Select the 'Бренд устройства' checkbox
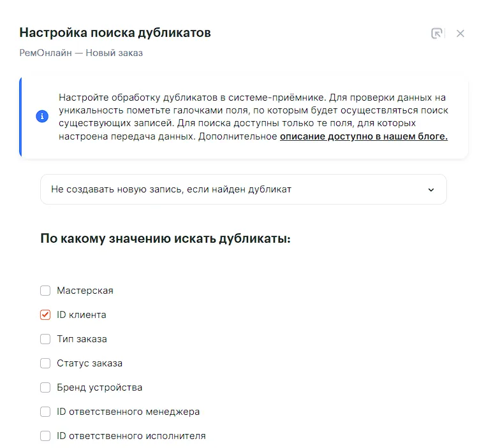 tap(45, 387)
